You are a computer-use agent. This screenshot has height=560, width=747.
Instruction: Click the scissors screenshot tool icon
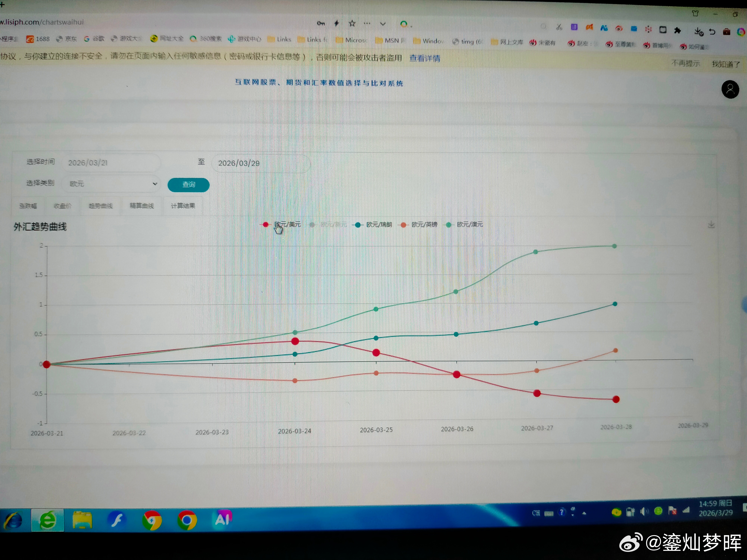(559, 27)
